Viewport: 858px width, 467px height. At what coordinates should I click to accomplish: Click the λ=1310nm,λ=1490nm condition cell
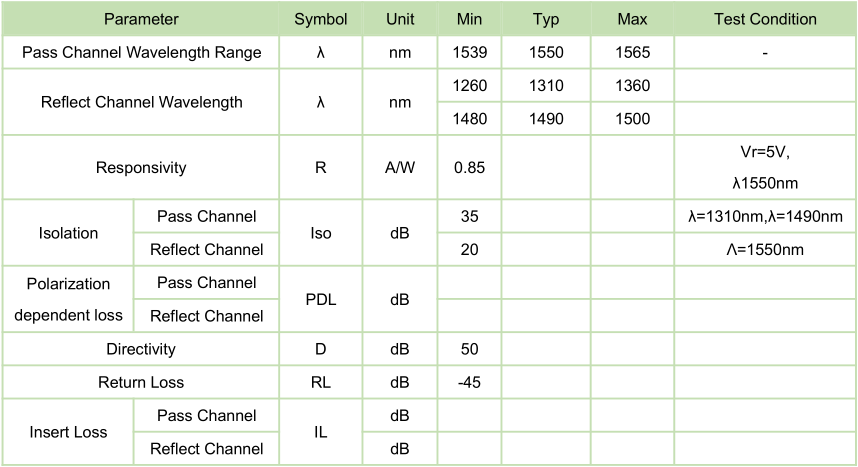point(765,216)
